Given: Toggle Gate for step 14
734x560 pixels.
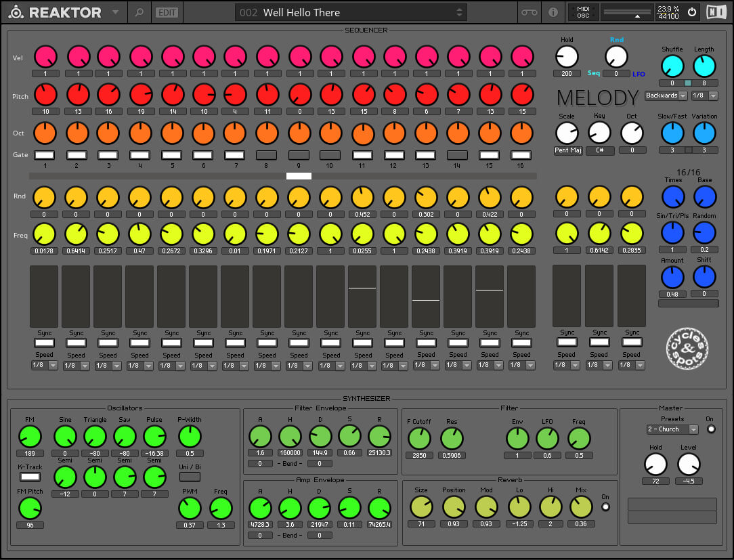Looking at the screenshot, I should pos(457,155).
